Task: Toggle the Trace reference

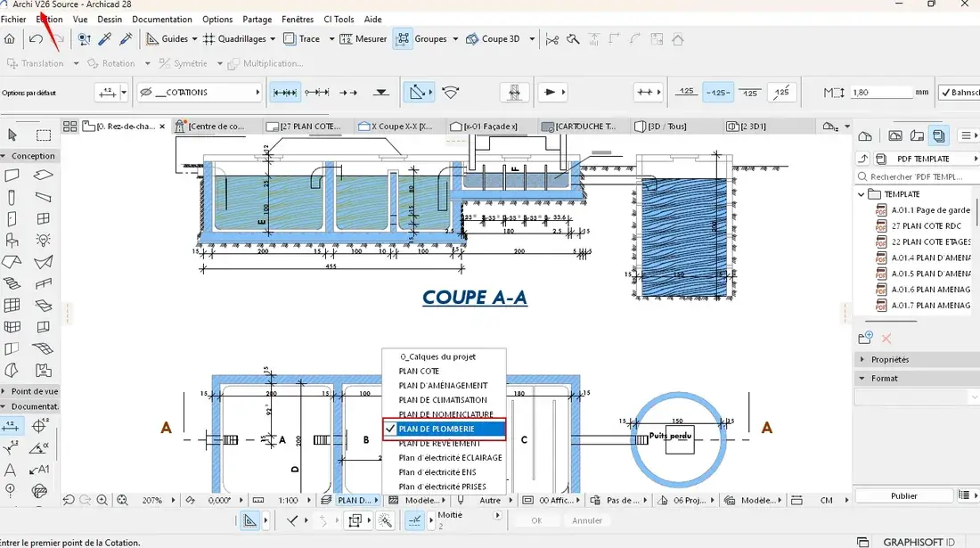Action: coord(302,38)
